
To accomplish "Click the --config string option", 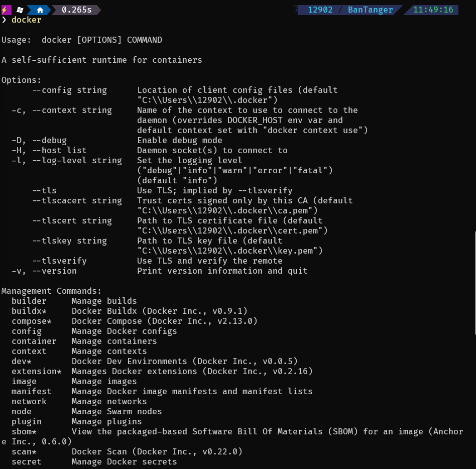I will 69,90.
